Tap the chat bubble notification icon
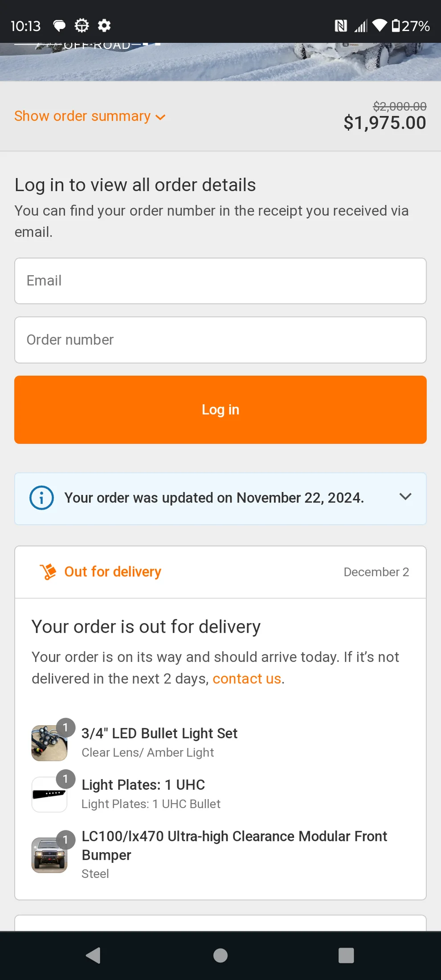Screen dimensions: 441x980 [59, 26]
